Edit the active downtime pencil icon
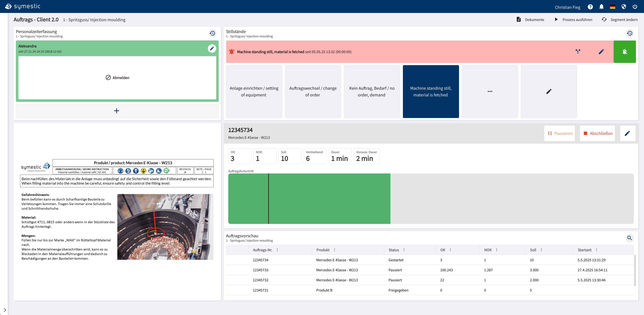Viewport: 644px width, 315px height. click(x=601, y=52)
